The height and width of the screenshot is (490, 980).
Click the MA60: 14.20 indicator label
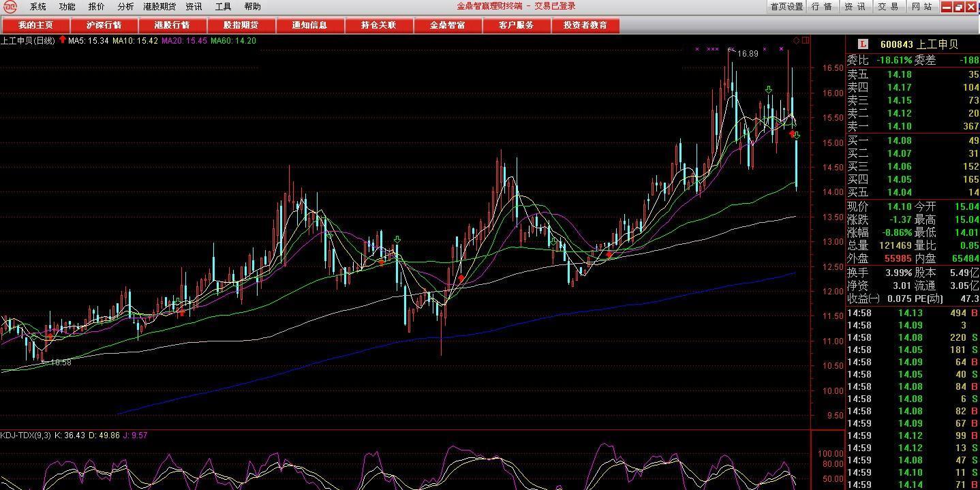(233, 40)
